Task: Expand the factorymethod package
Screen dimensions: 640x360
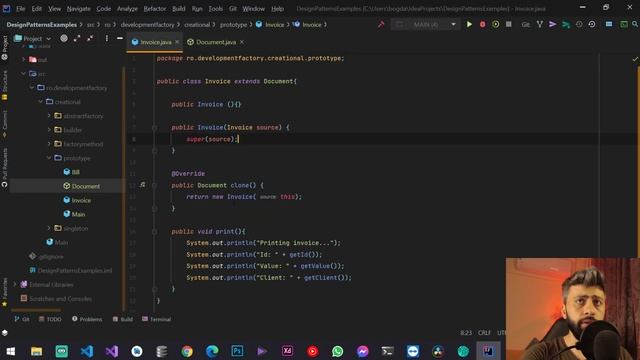Action: [x=49, y=144]
